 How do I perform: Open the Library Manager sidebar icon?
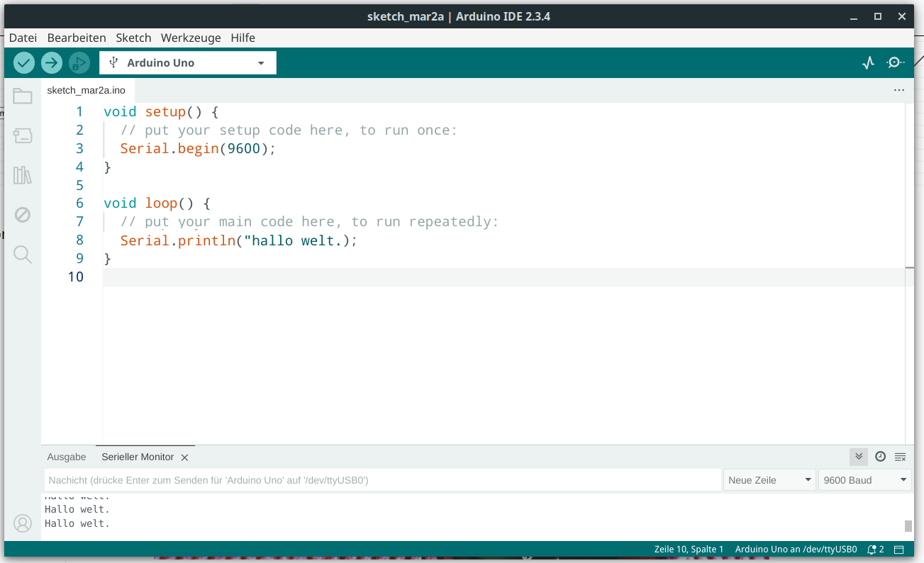[22, 175]
